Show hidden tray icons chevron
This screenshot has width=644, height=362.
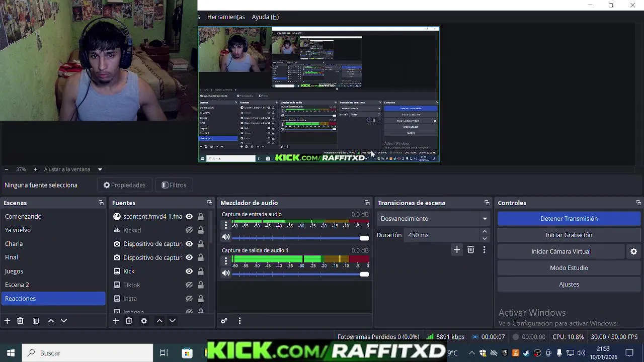point(471,353)
